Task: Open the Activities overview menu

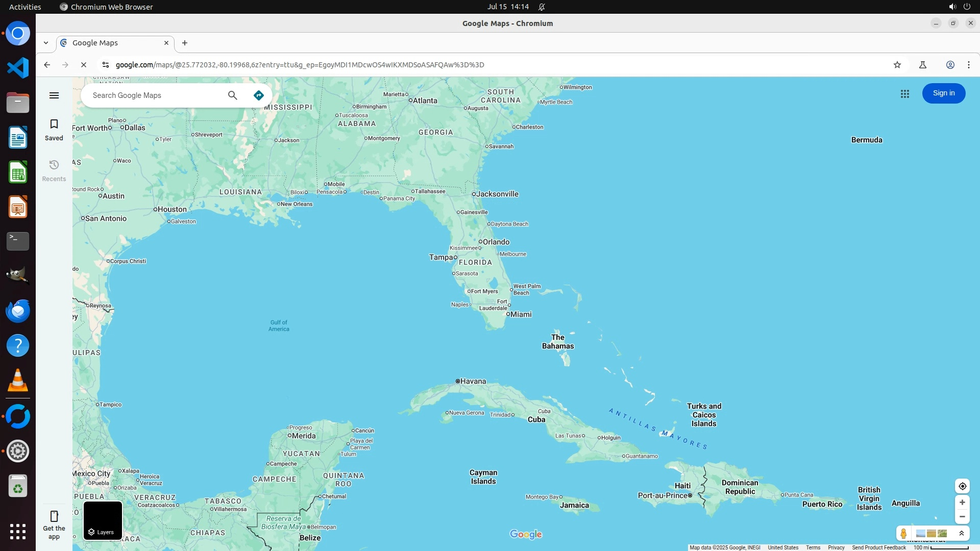Action: click(x=25, y=7)
